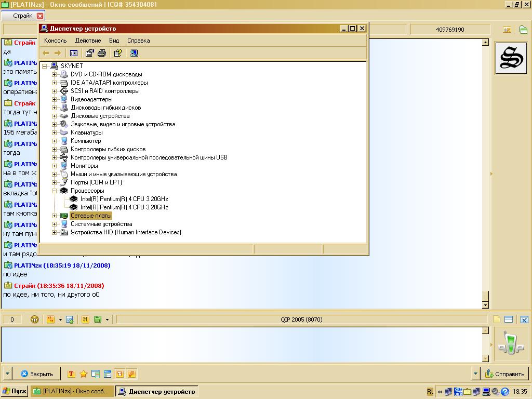Image resolution: width=532 pixels, height=399 pixels.
Task: Click the bold T text-format icon
Action: coord(71,374)
